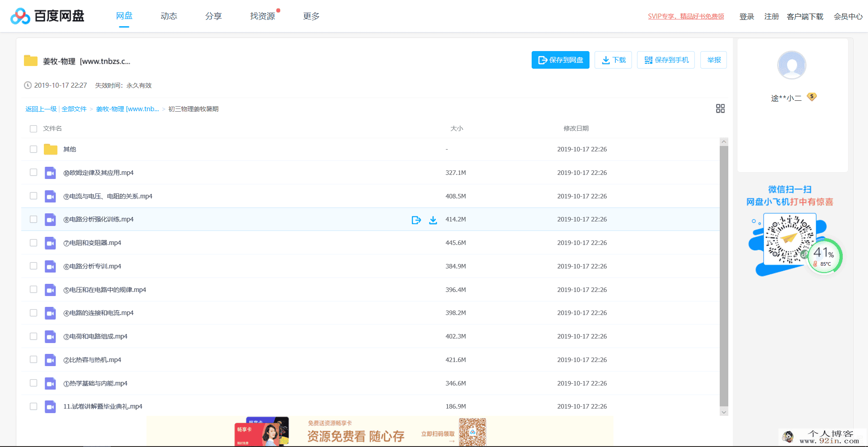Open the 找资源 tab
The image size is (868, 447).
263,16
